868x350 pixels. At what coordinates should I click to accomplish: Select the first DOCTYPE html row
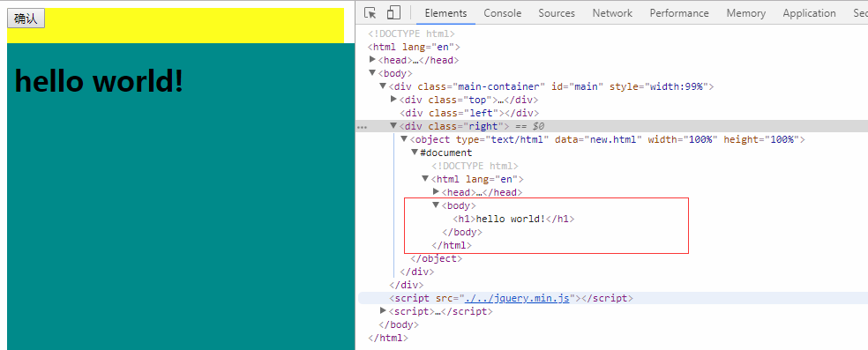(411, 34)
